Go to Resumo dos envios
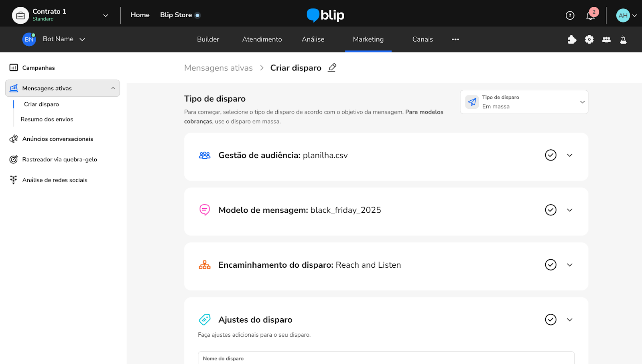642x364 pixels. 47,119
